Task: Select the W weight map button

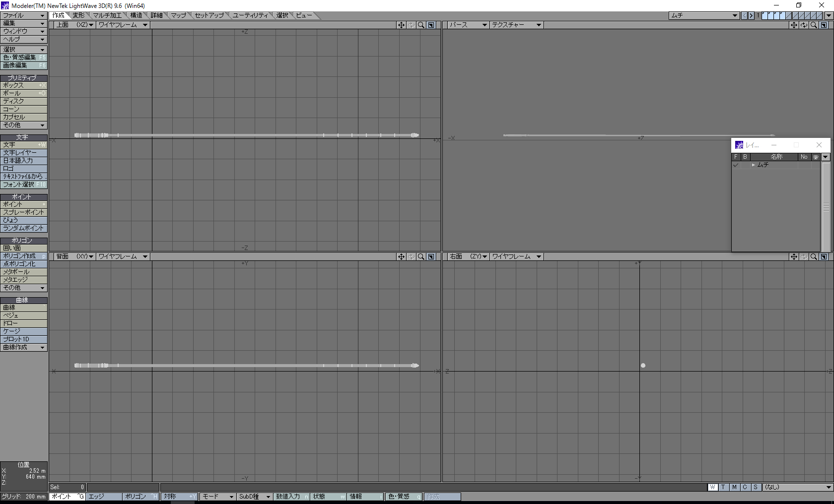Action: click(712, 487)
